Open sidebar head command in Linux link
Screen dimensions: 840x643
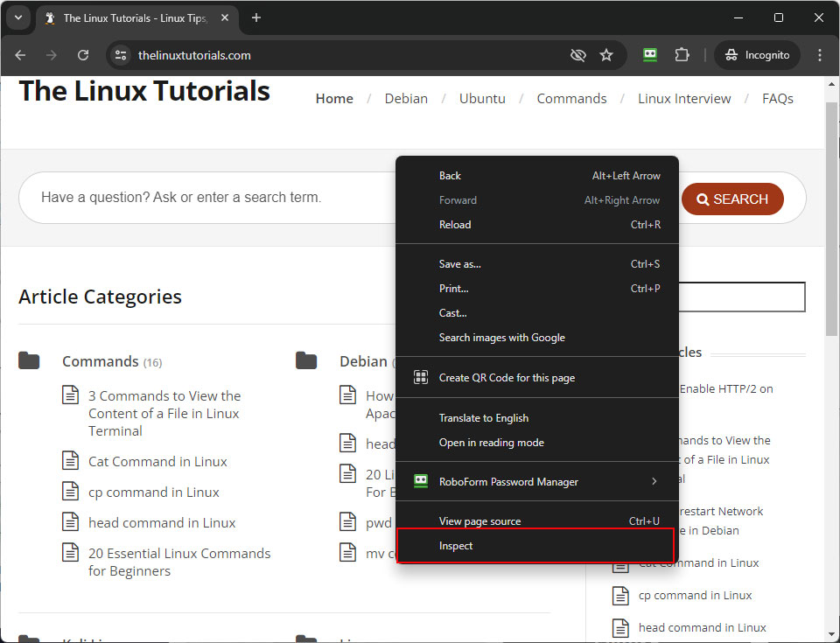703,627
